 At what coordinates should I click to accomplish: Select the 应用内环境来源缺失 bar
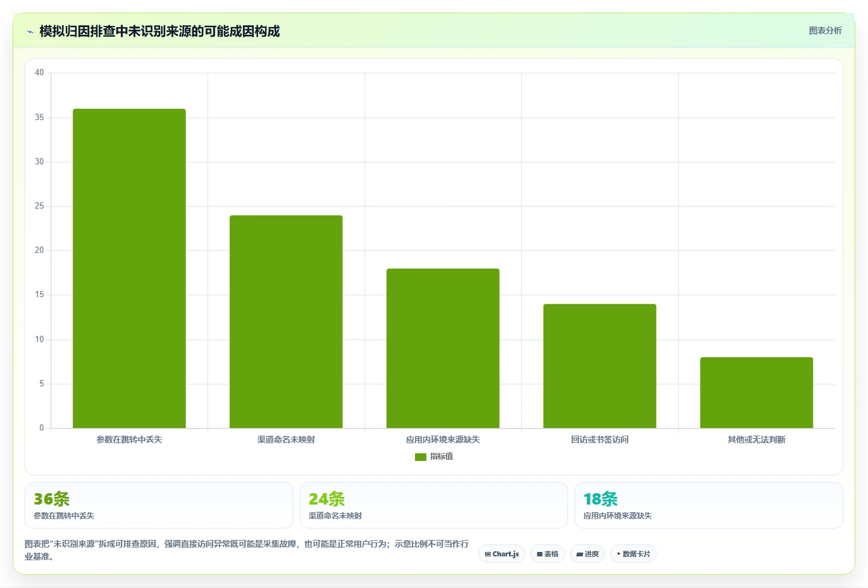(443, 348)
